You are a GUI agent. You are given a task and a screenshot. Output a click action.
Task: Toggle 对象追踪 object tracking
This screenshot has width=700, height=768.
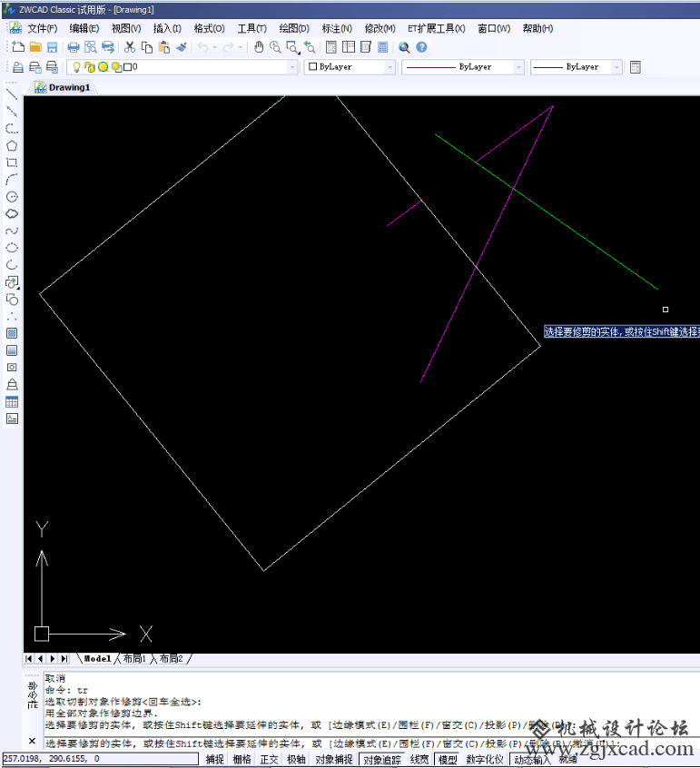[x=382, y=759]
